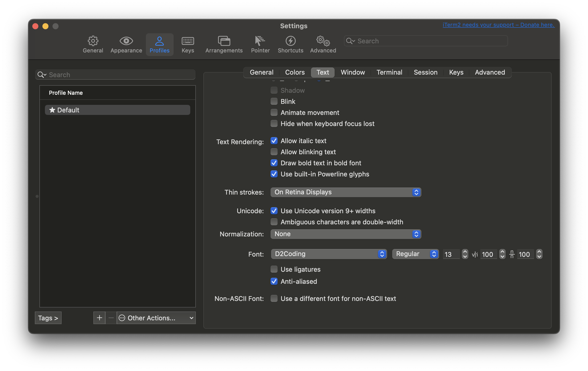Increase font size with stepper arrow
The height and width of the screenshot is (371, 588).
point(465,252)
